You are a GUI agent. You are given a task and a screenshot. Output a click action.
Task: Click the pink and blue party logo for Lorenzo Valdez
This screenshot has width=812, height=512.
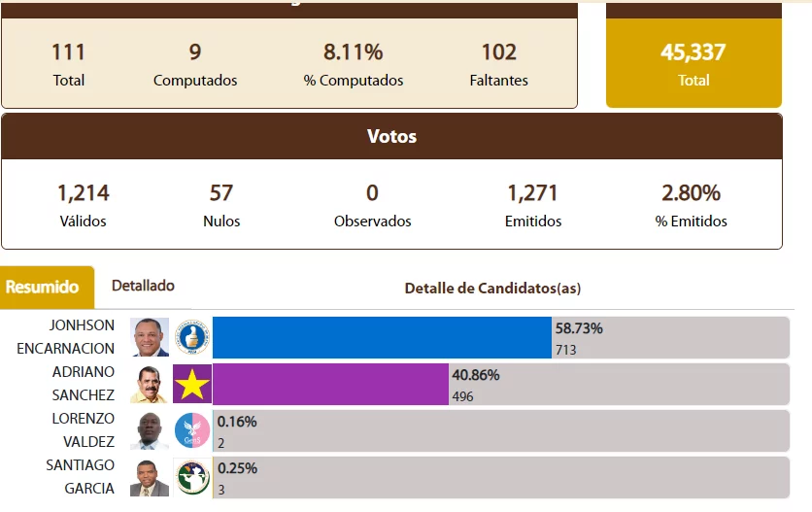[x=192, y=430]
